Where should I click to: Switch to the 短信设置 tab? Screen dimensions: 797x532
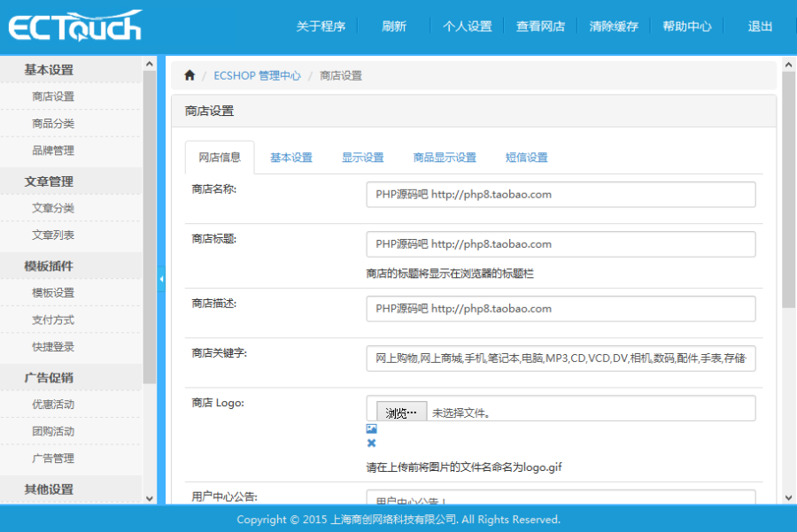526,158
